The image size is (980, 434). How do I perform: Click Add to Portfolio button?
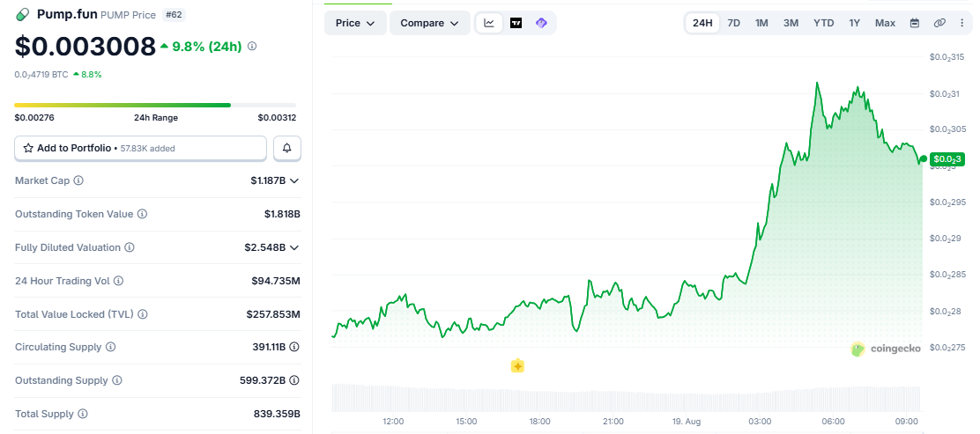141,148
